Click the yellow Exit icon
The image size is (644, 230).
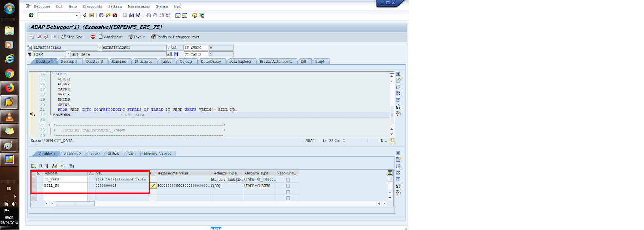point(108,15)
